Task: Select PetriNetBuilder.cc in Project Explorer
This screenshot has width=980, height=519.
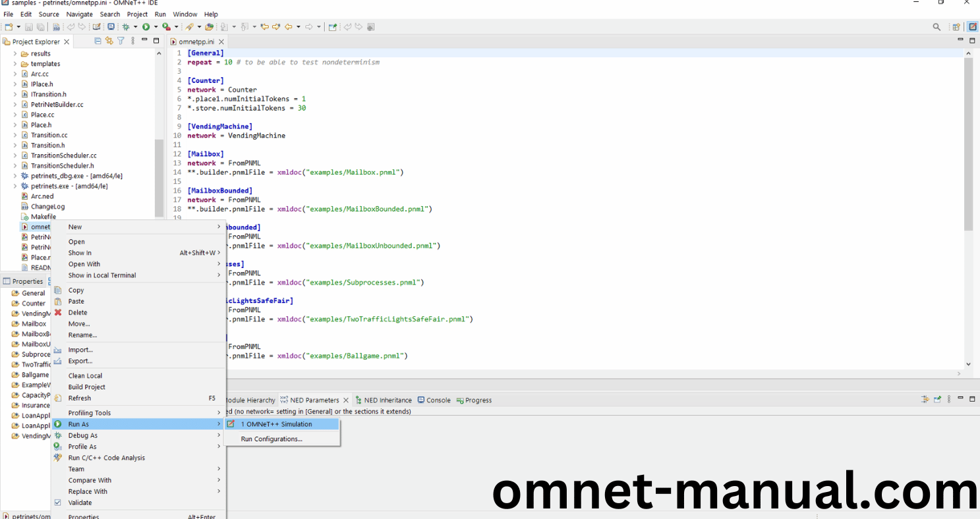Action: [x=57, y=105]
